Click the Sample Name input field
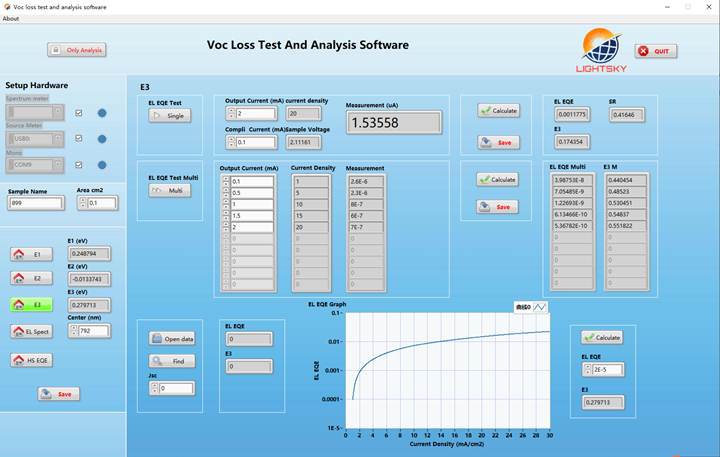 36,203
